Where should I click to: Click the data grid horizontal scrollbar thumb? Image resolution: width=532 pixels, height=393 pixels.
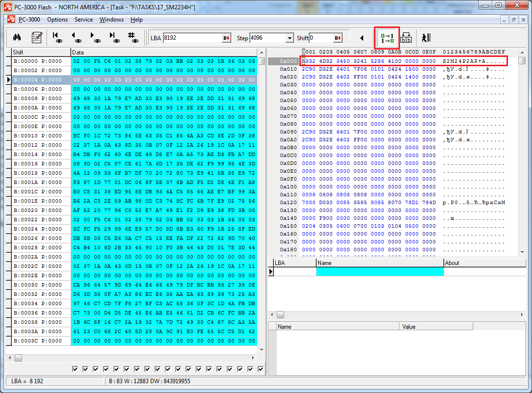tap(18, 358)
